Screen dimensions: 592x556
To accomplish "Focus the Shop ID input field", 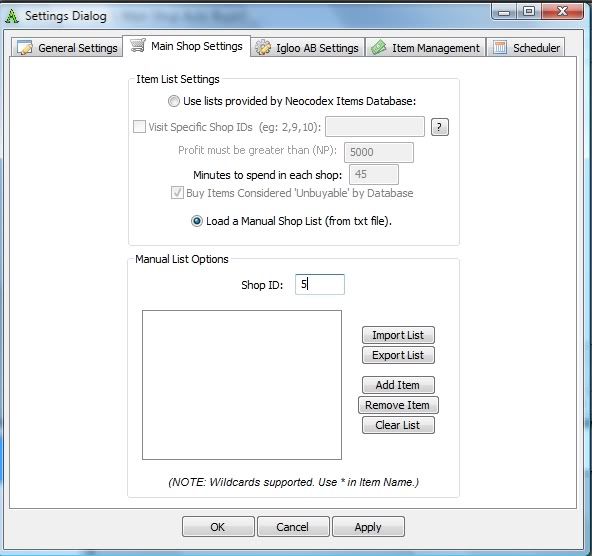I will tap(319, 284).
